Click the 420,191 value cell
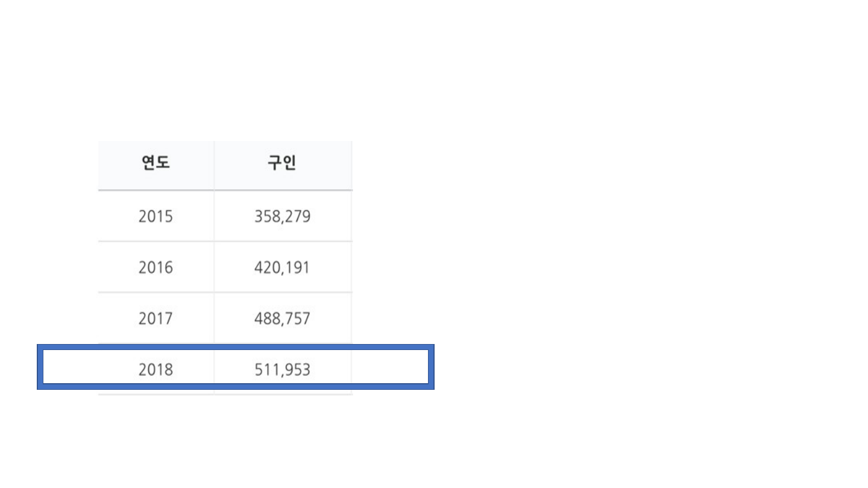The width and height of the screenshot is (868, 488). click(282, 267)
